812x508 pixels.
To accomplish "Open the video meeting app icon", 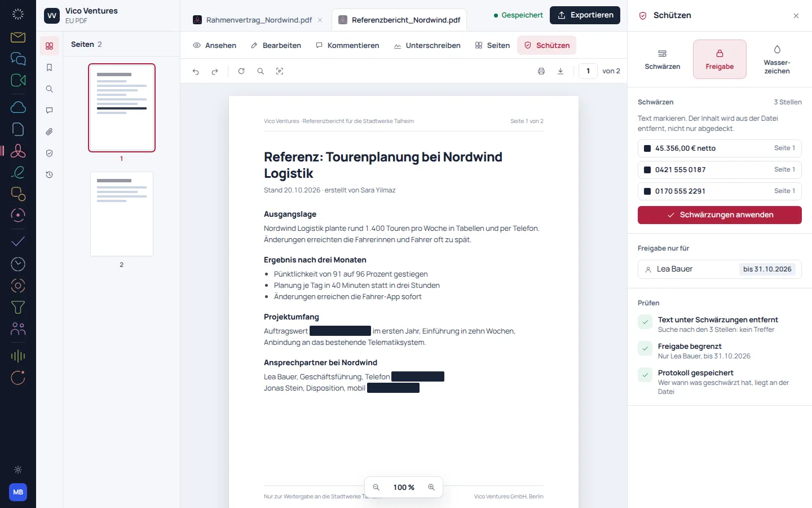I will tap(18, 80).
